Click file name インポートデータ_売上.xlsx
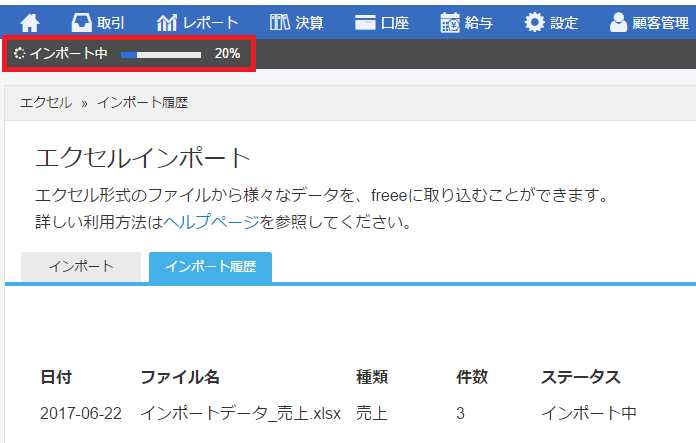This screenshot has height=443, width=696. click(241, 413)
